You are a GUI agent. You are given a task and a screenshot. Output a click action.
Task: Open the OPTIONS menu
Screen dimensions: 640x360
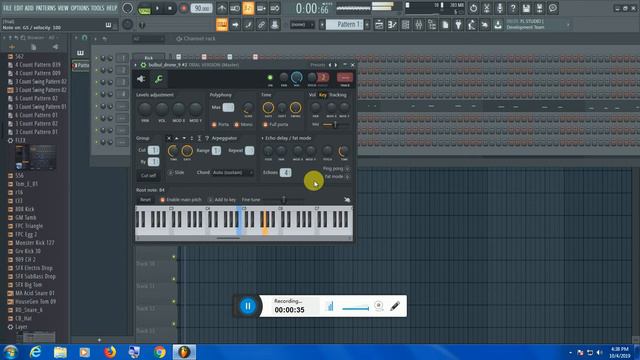click(80, 8)
